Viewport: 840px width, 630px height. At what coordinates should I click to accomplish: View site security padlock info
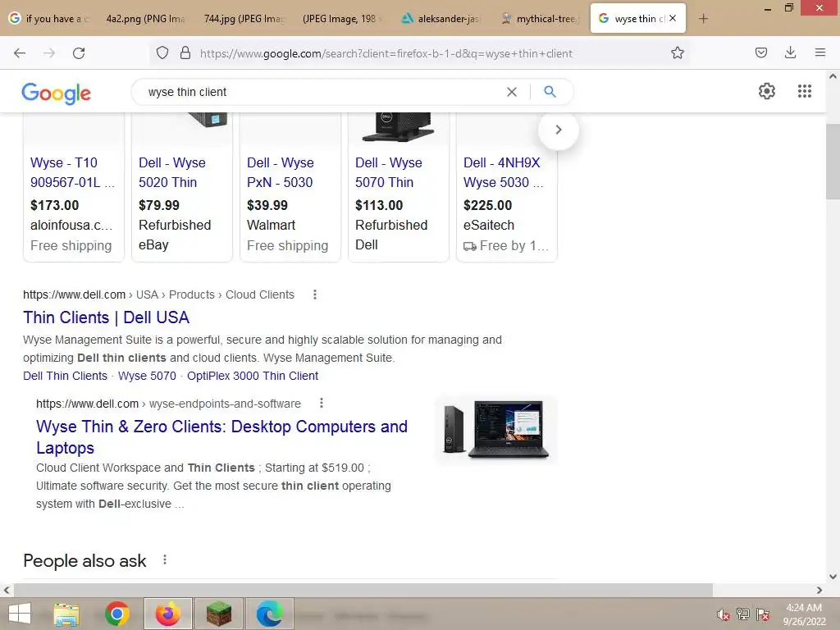click(185, 53)
